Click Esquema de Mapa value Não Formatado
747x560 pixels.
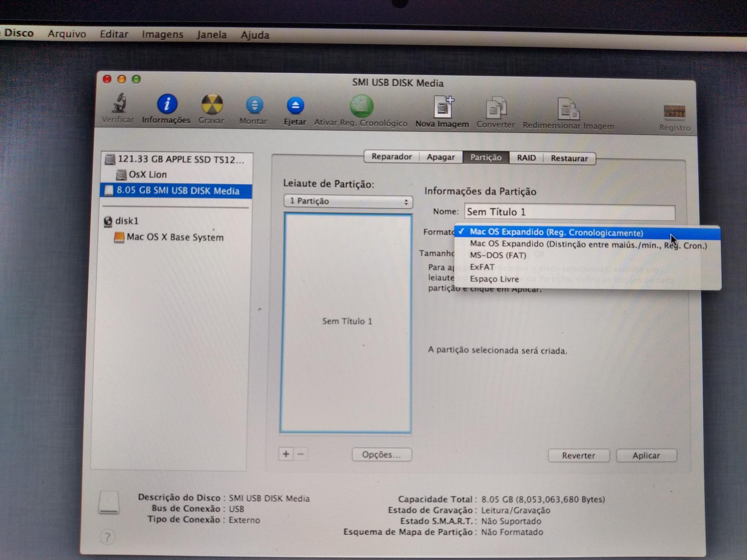point(512,532)
